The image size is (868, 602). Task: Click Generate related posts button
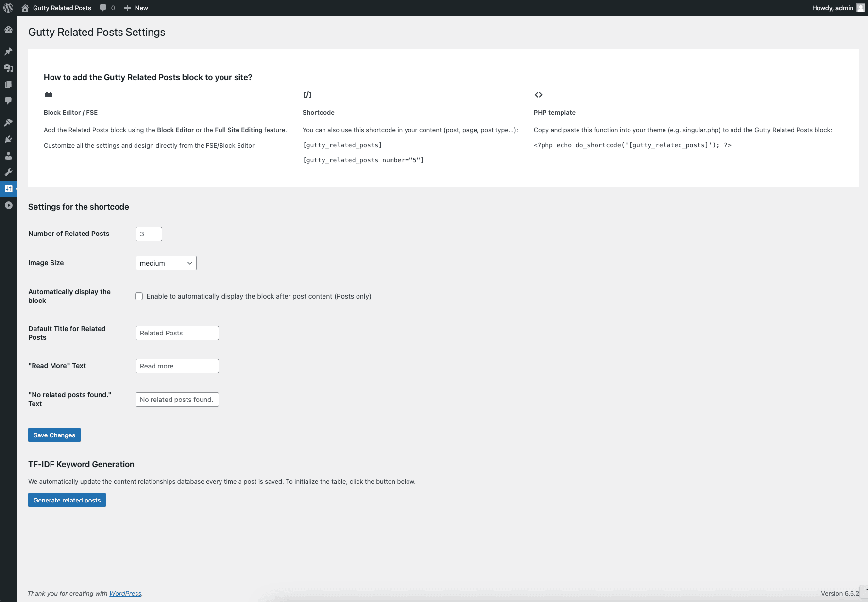[x=67, y=500]
